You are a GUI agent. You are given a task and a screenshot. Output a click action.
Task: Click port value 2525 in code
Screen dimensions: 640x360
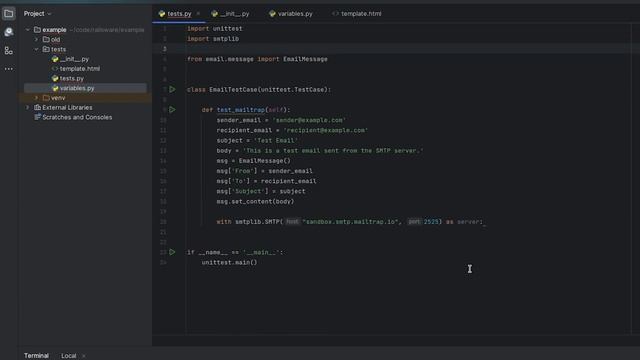[x=431, y=222]
